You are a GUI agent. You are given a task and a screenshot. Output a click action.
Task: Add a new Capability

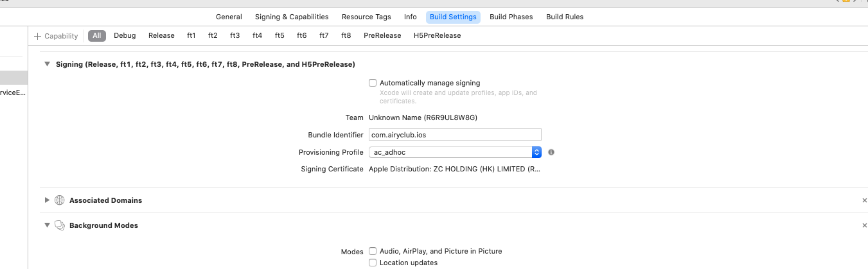tap(56, 36)
